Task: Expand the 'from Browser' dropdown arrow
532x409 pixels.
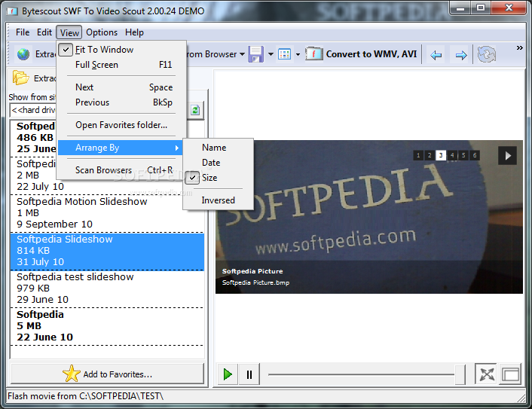Action: coord(242,54)
